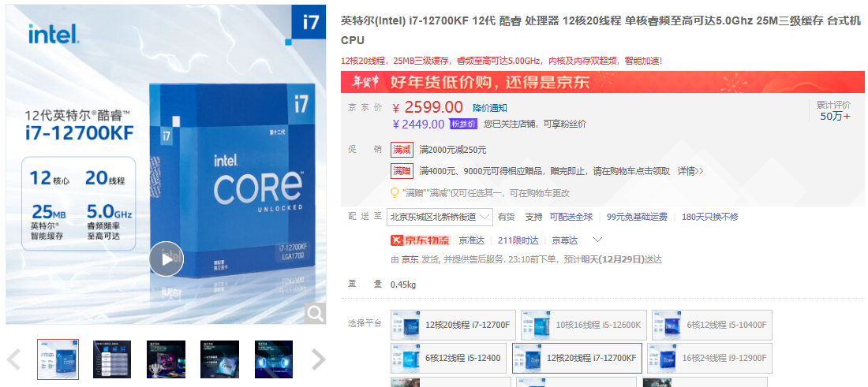This screenshot has height=387, width=868.
Task: Select the fifth thumbnail with blue glow
Action: point(274,359)
